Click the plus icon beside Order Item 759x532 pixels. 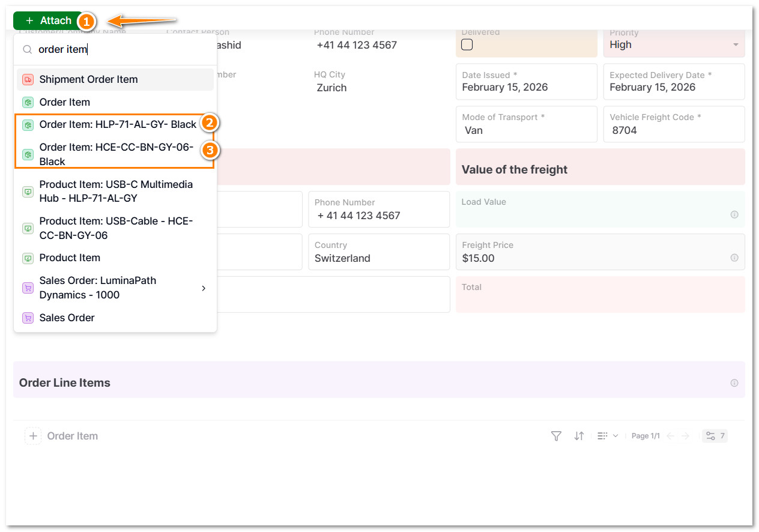click(x=33, y=436)
